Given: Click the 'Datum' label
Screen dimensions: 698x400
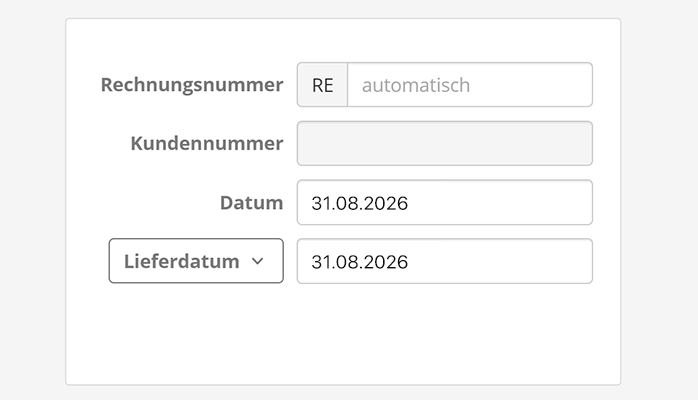Looking at the screenshot, I should point(251,203).
